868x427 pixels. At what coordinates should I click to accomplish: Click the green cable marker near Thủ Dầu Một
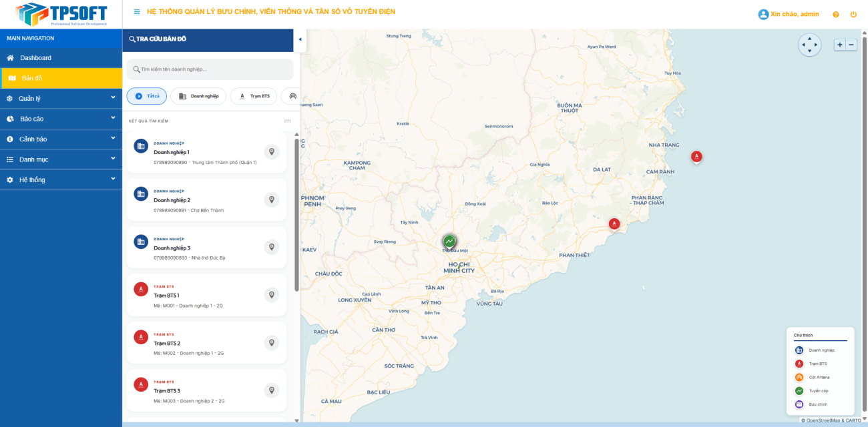[449, 241]
